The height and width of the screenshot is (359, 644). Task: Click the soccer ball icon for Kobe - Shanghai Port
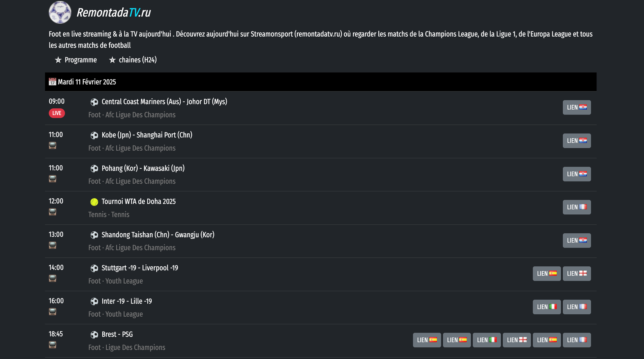click(94, 135)
